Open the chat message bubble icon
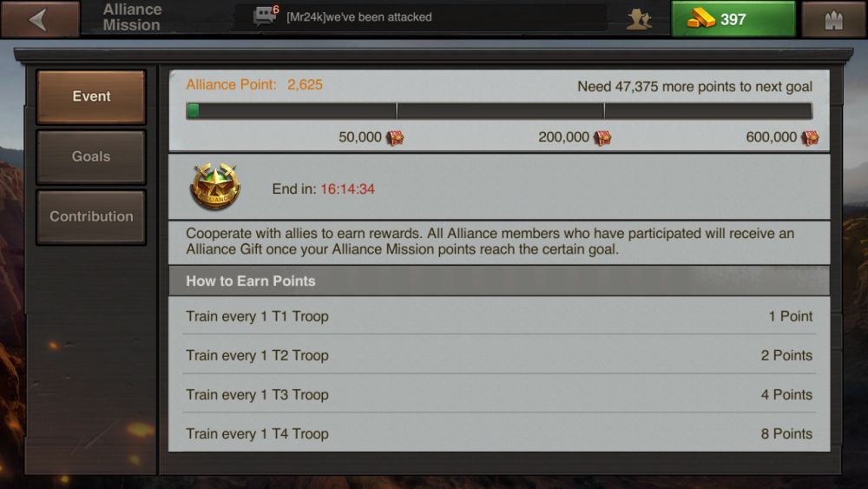This screenshot has height=489, width=868. pyautogui.click(x=264, y=16)
